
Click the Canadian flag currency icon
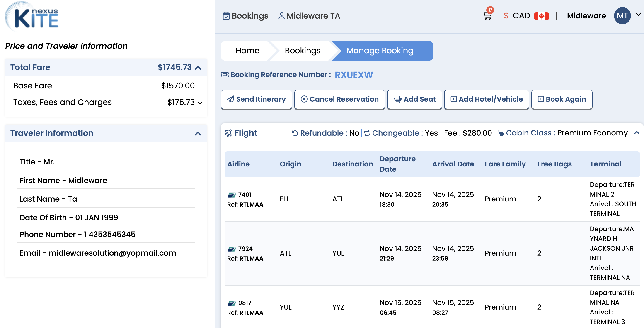[541, 16]
